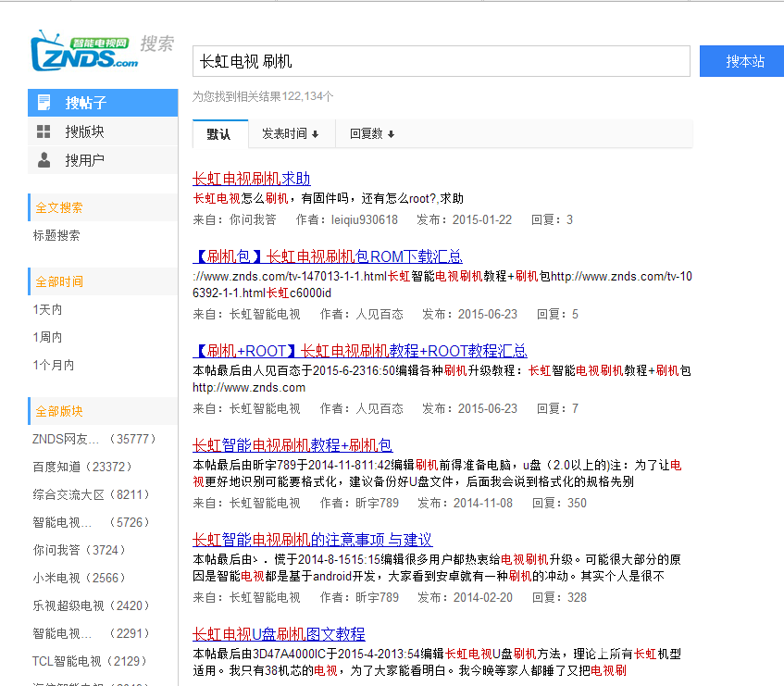This screenshot has height=686, width=784.
Task: Click the ZNDS.com logo
Action: pos(84,51)
